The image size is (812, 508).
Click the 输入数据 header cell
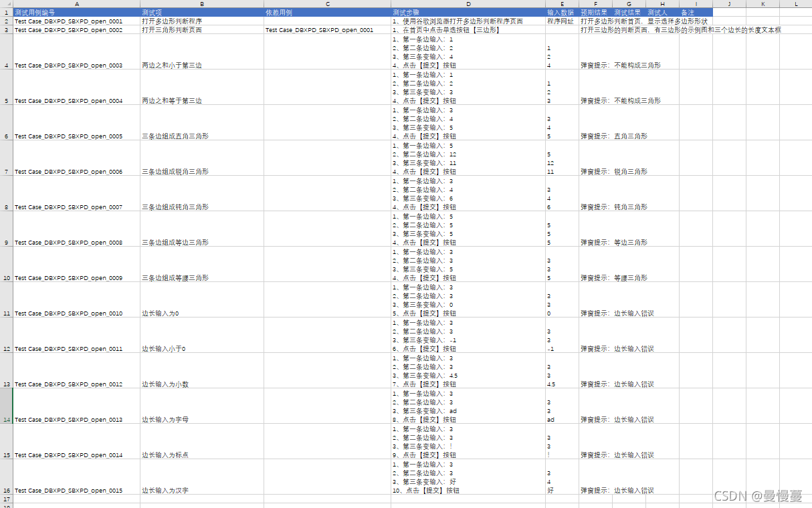pyautogui.click(x=563, y=13)
